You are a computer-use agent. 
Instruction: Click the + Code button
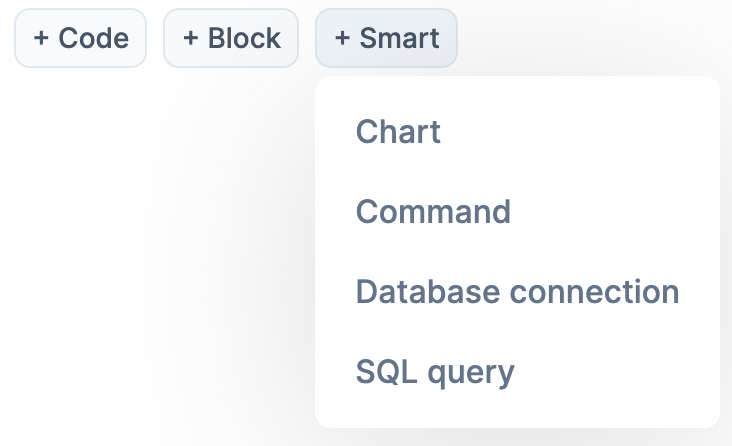(80, 38)
